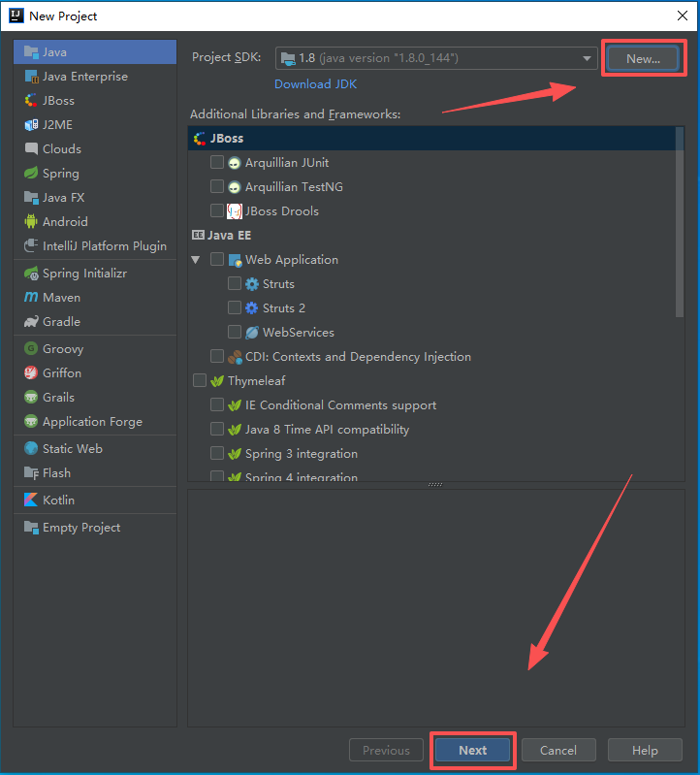The image size is (700, 775).
Task: Click the Griffon red icon
Action: click(31, 372)
